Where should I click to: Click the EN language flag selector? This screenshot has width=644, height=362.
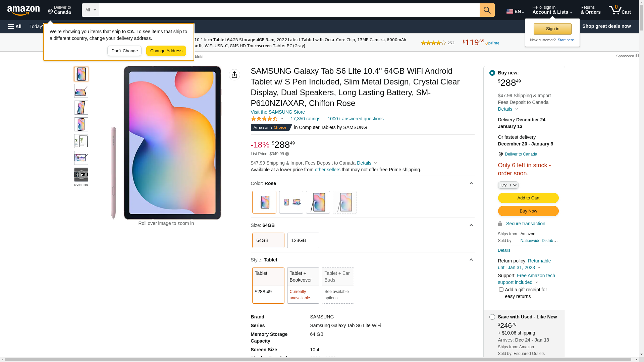pos(515,11)
